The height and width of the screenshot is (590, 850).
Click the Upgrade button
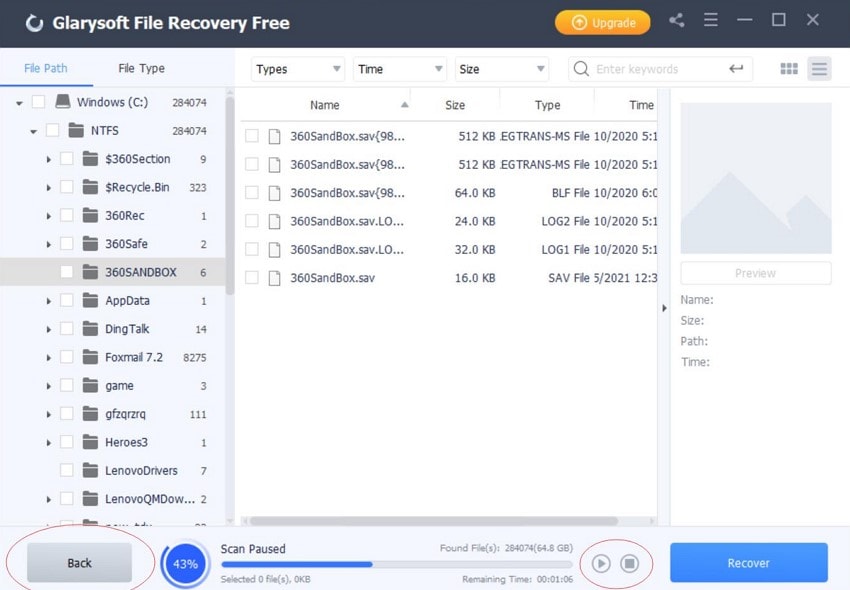tap(602, 22)
